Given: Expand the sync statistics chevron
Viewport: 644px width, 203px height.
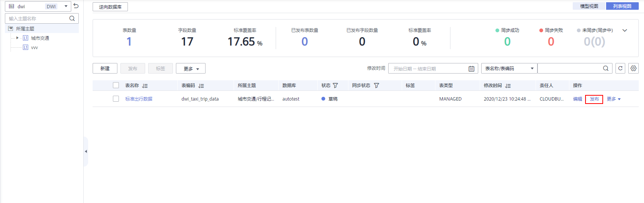Looking at the screenshot, I should [624, 30].
